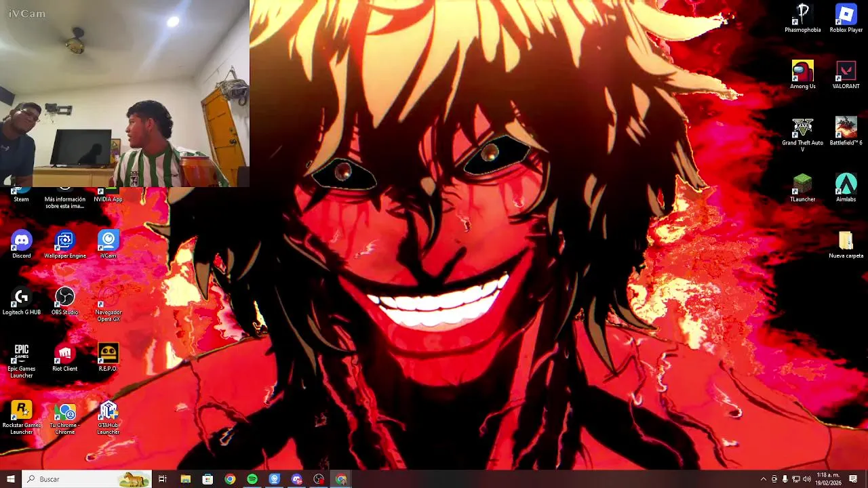
Task: Open network status tray icon
Action: click(x=796, y=479)
